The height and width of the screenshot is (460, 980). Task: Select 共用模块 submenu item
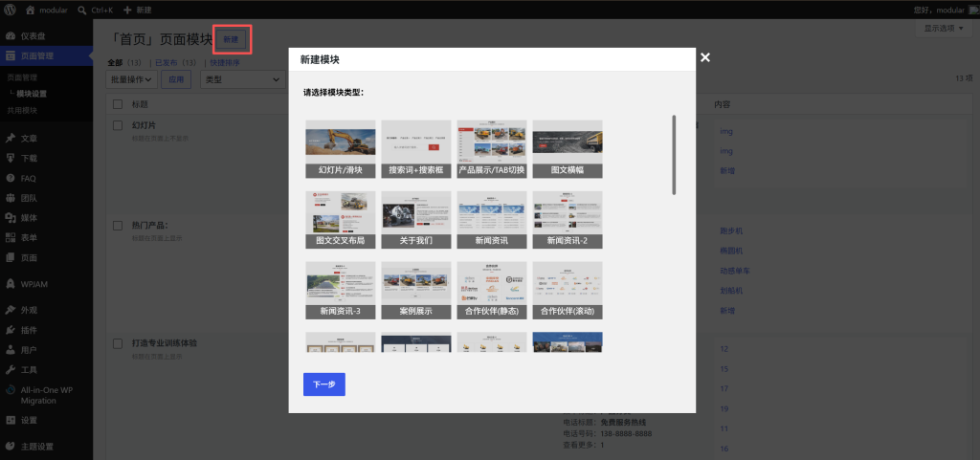[x=23, y=111]
